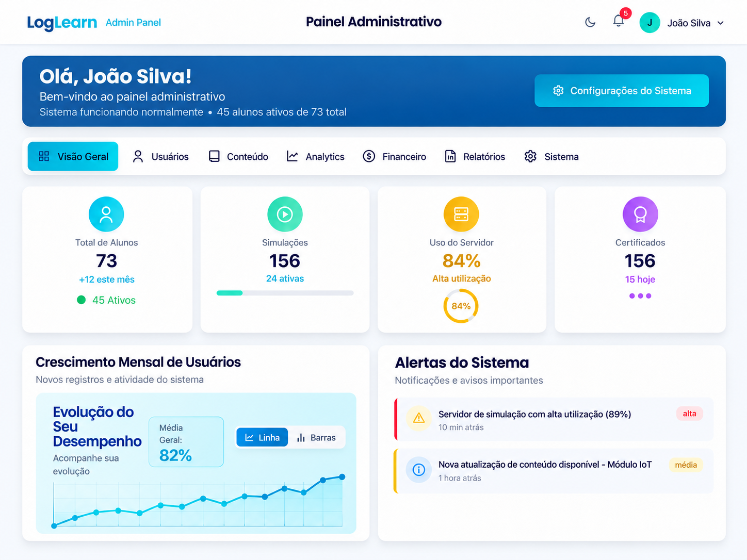
Task: Click the Uso do Servidor server icon
Action: point(461,214)
